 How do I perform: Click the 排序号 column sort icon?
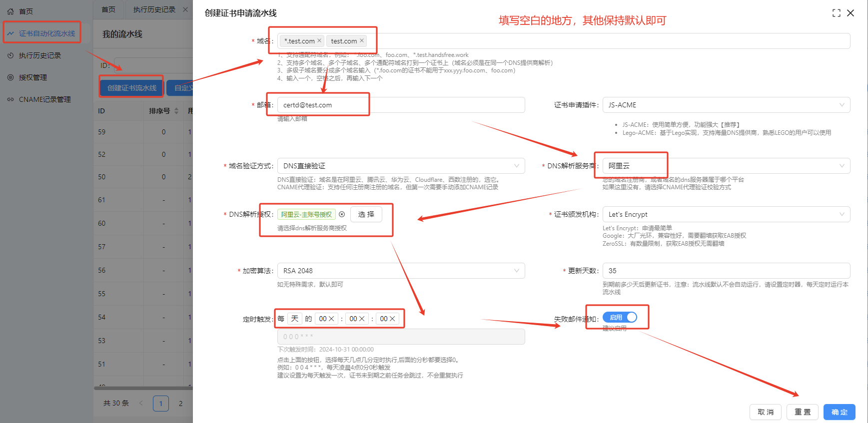point(176,111)
